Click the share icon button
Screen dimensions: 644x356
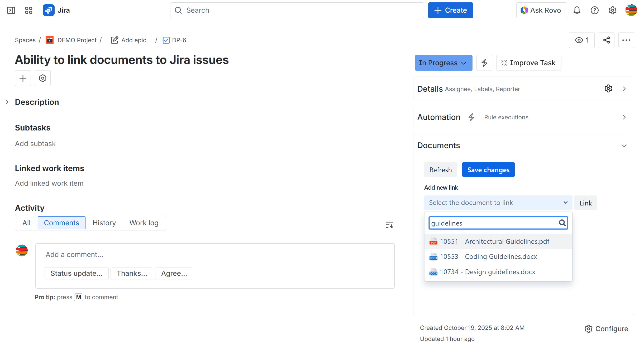(x=606, y=40)
